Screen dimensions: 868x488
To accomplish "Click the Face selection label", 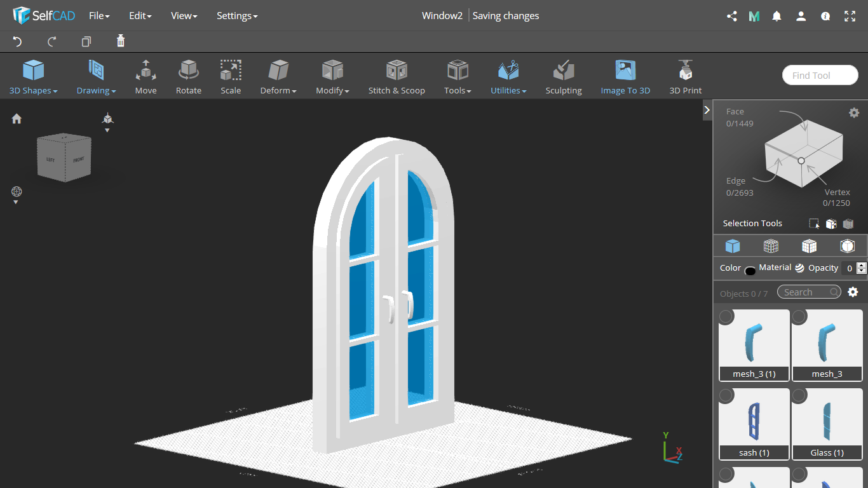I will click(735, 111).
